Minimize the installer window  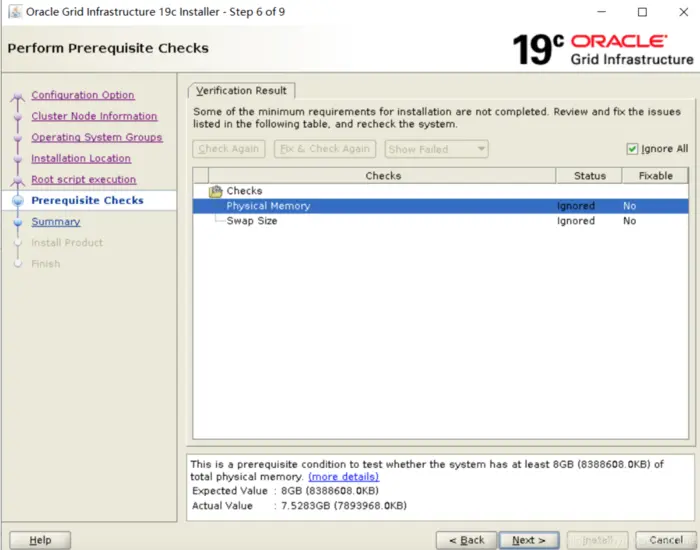[x=602, y=12]
